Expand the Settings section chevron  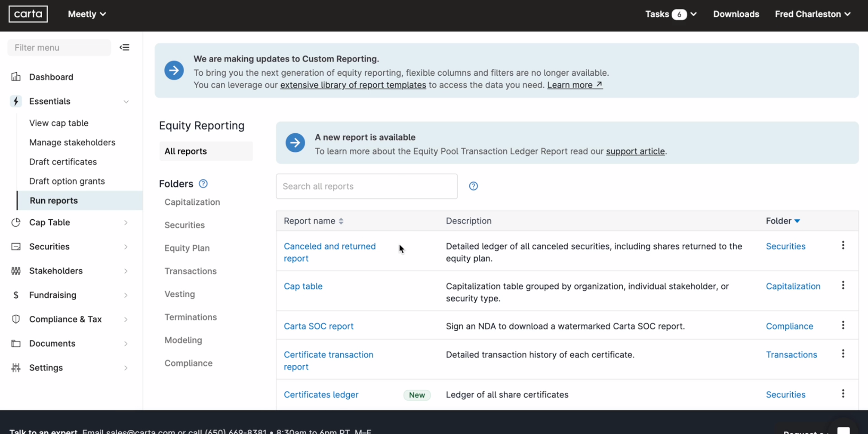coord(126,368)
